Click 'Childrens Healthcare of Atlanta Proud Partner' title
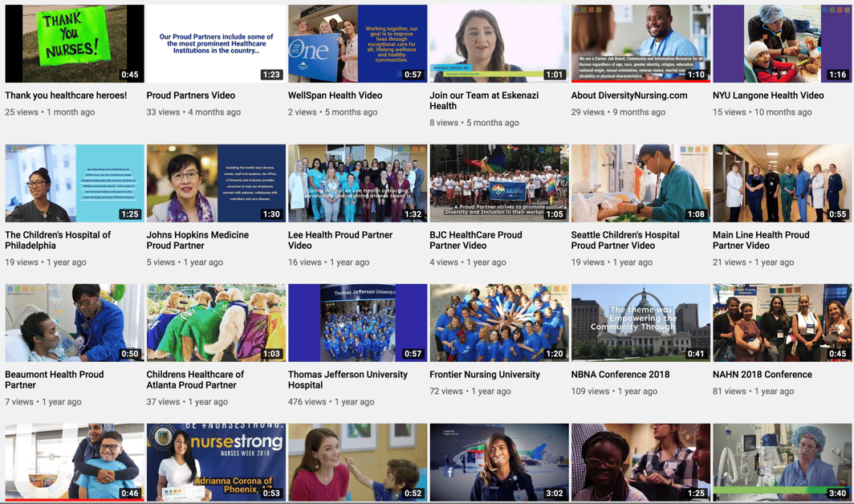Viewport: 854px width, 504px height. 195,380
